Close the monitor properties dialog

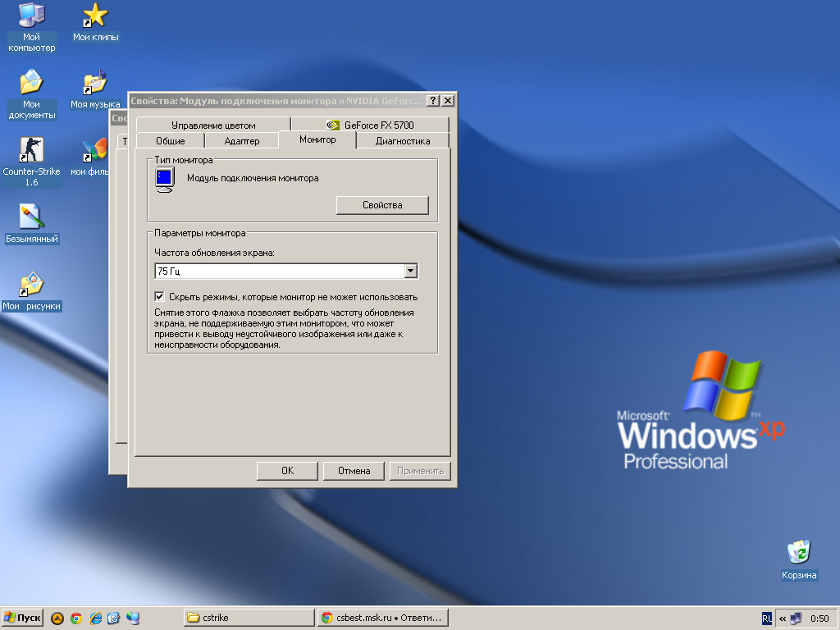coord(449,101)
